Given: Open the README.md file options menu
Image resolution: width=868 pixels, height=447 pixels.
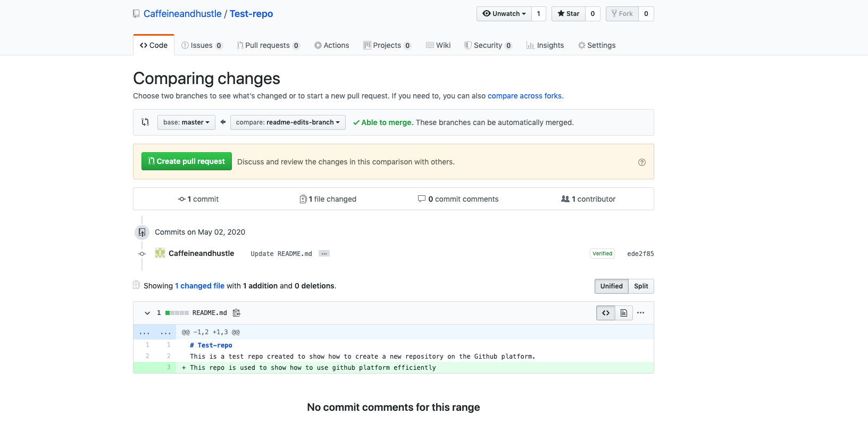Looking at the screenshot, I should [x=641, y=313].
